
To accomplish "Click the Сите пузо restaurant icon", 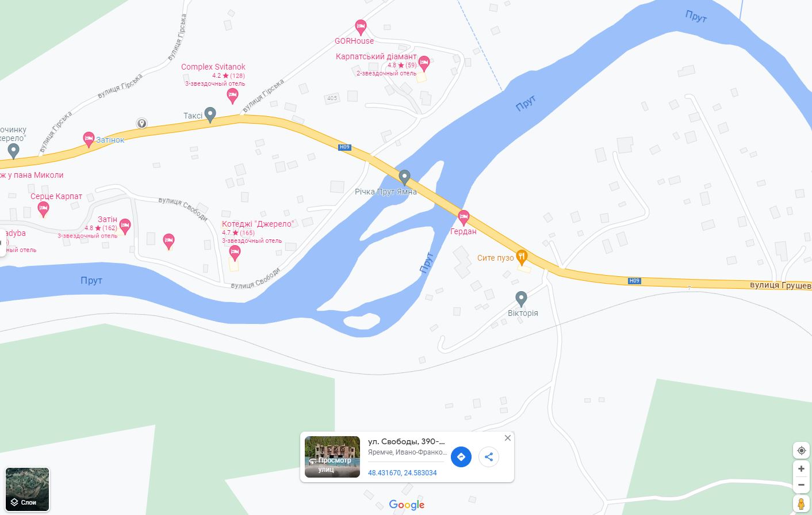I will pos(522,256).
